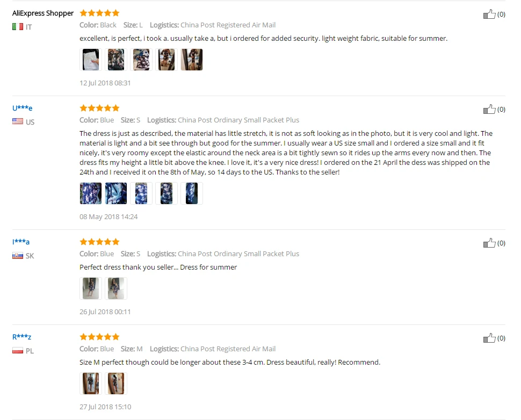The width and height of the screenshot is (521, 420).
Task: Click the five-star rating on R***z's review
Action: [99, 337]
